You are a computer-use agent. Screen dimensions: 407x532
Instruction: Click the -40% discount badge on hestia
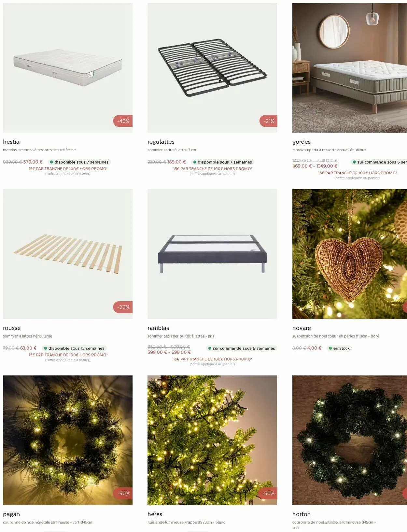(123, 121)
